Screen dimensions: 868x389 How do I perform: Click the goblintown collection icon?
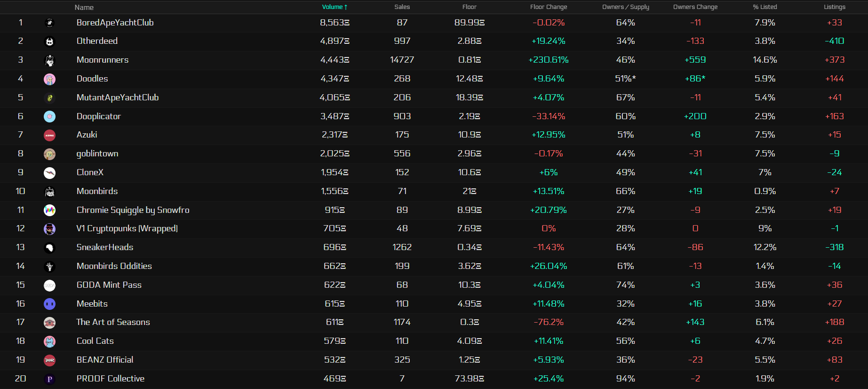click(49, 154)
